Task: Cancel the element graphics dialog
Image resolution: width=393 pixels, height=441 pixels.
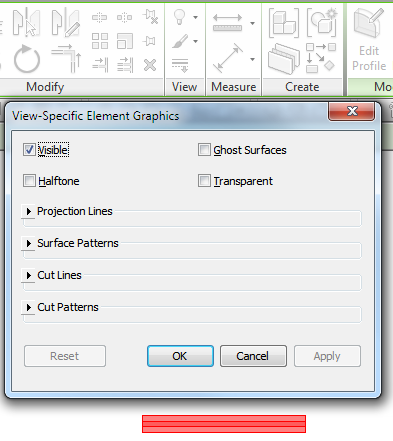Action: pos(253,356)
